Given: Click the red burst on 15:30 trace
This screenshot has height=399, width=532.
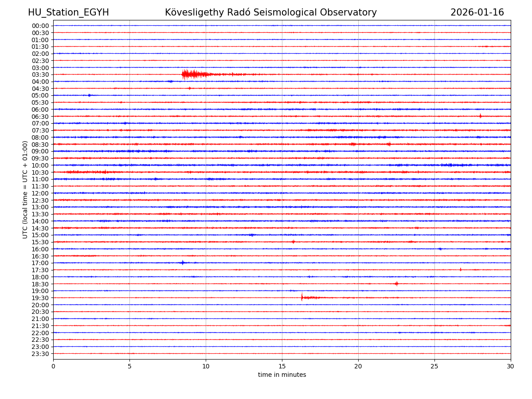Looking at the screenshot, I should (293, 242).
